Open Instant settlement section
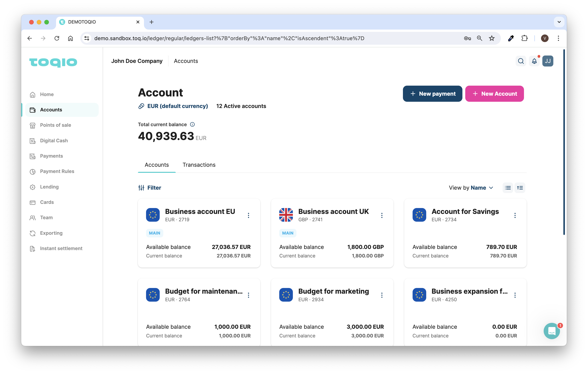The image size is (588, 374). click(x=62, y=248)
